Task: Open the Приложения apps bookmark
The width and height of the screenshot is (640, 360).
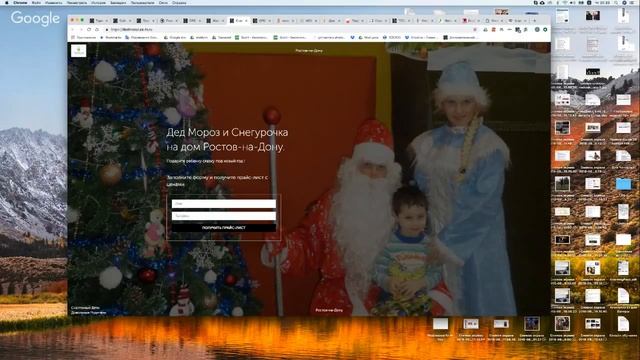Action: coord(84,37)
